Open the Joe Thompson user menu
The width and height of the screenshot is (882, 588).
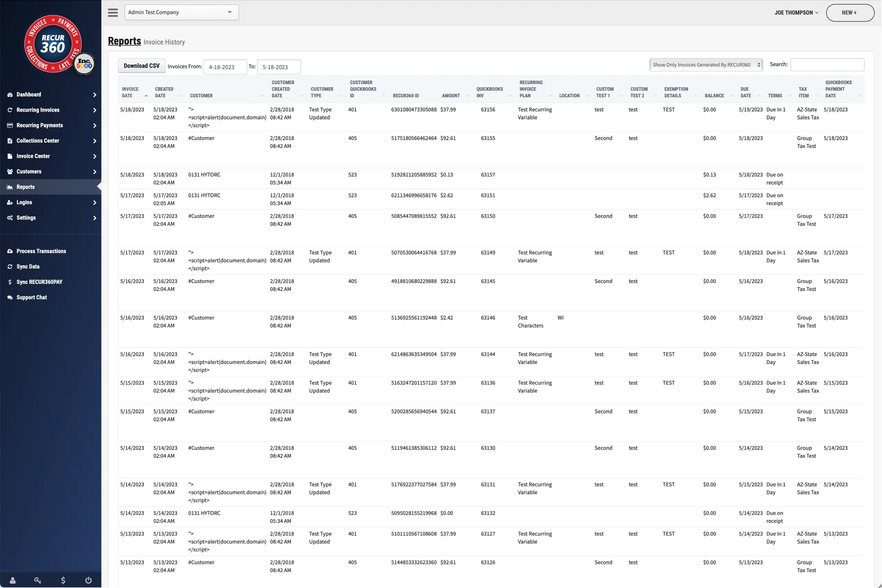(797, 13)
